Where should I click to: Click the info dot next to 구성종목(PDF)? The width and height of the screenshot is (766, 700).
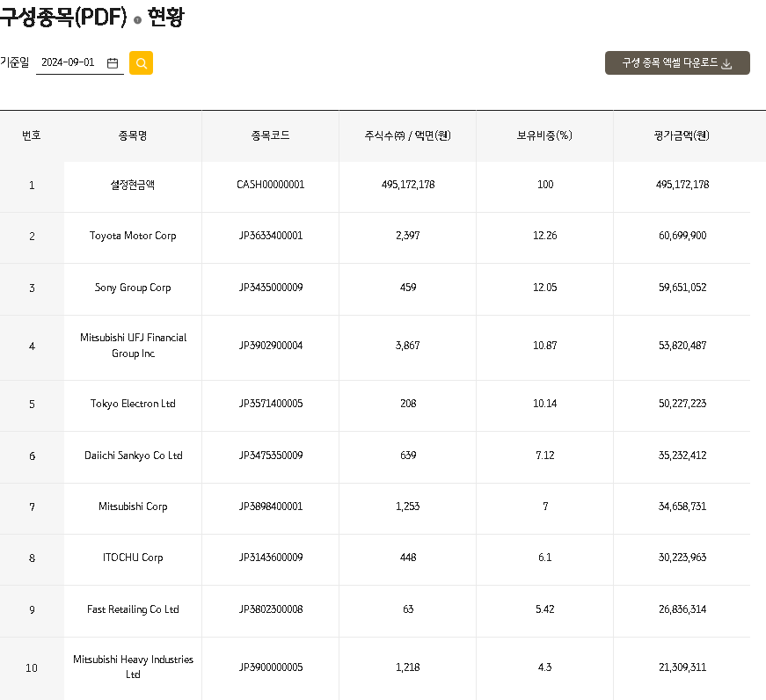[138, 20]
